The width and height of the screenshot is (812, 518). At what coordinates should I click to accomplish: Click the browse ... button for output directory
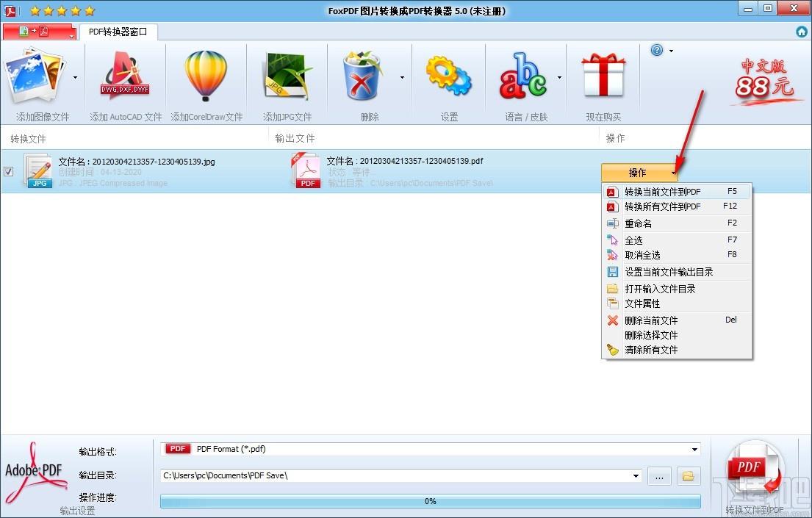point(659,475)
